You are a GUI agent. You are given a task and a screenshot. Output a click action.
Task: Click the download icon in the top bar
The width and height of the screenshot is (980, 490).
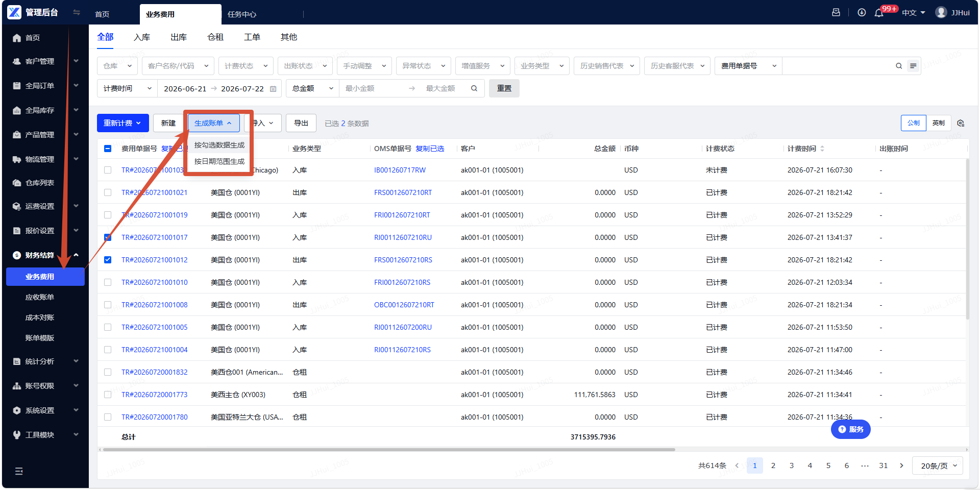(862, 12)
